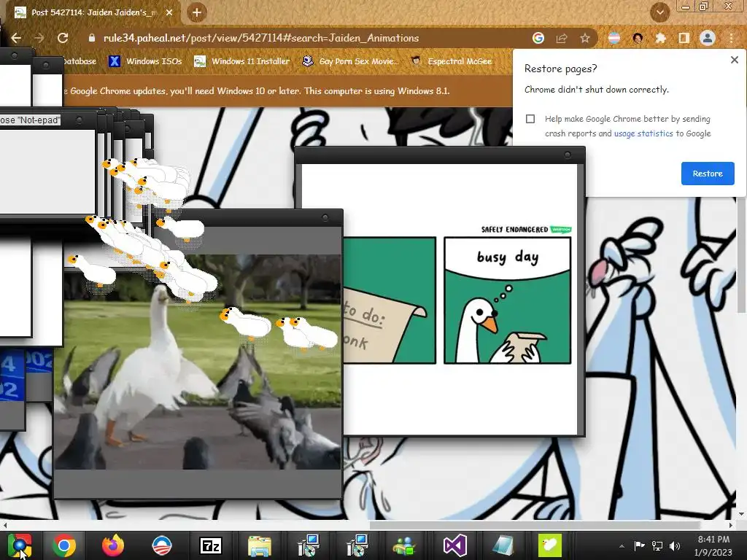Click the Restore pages? heading
The width and height of the screenshot is (747, 560).
(561, 69)
